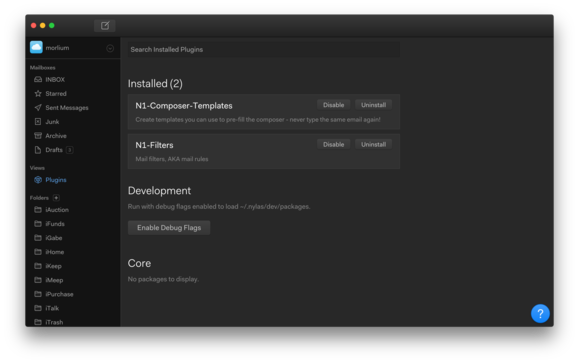Click the Starred star icon
Viewport: 579px width, 363px height.
(38, 93)
